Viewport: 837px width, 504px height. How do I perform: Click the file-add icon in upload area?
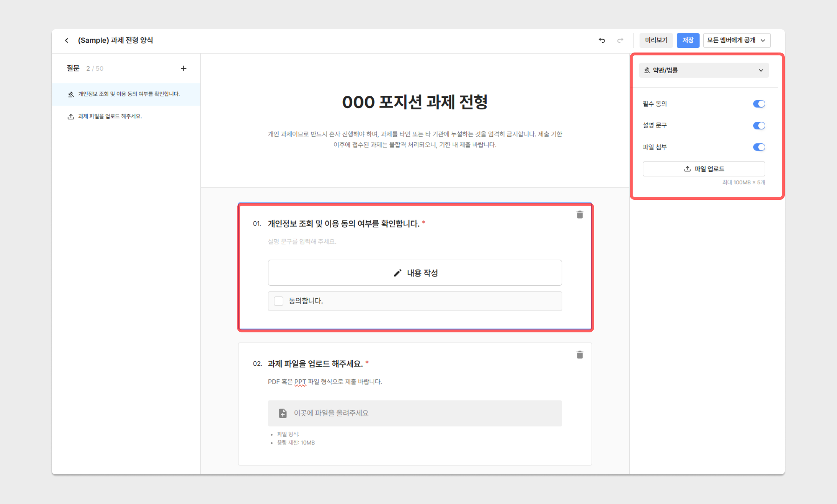point(283,413)
